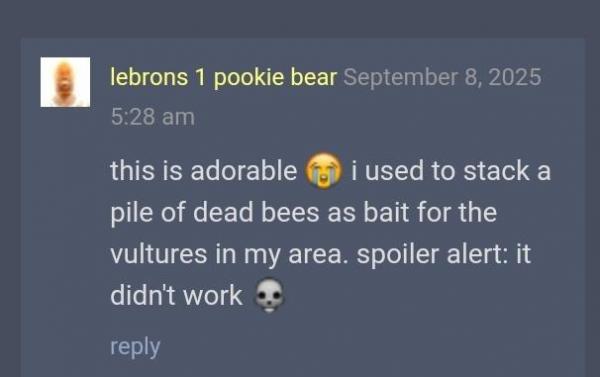This screenshot has height=377, width=600.
Task: Click the word 'bait' in the comment
Action: point(386,212)
